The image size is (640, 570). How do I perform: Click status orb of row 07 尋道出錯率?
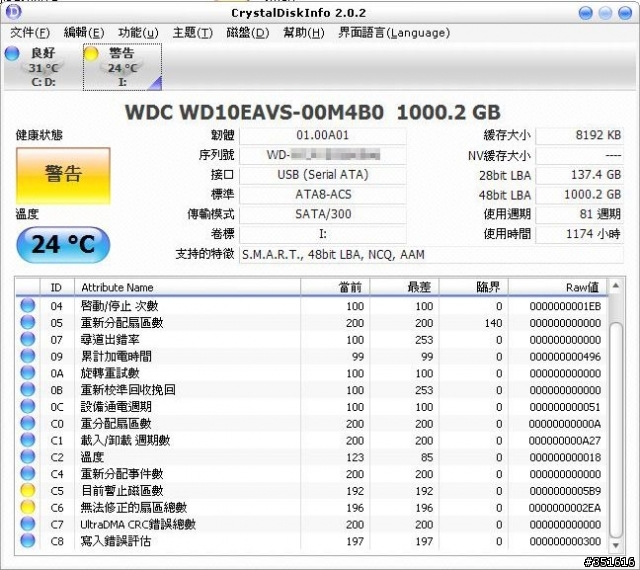(x=28, y=339)
